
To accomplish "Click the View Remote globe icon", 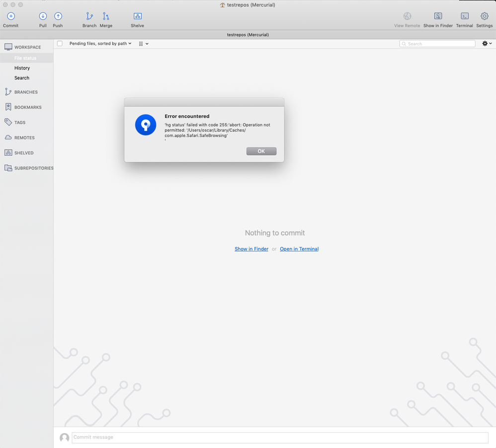I will click(407, 16).
